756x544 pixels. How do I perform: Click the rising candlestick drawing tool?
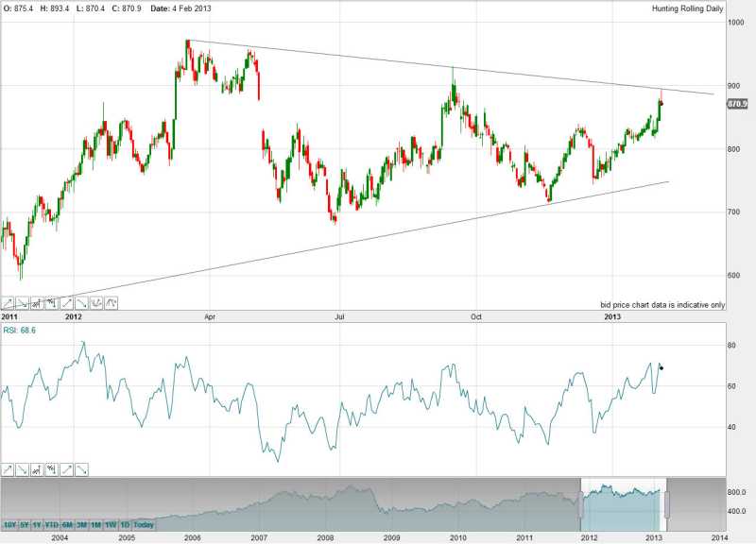click(x=37, y=303)
